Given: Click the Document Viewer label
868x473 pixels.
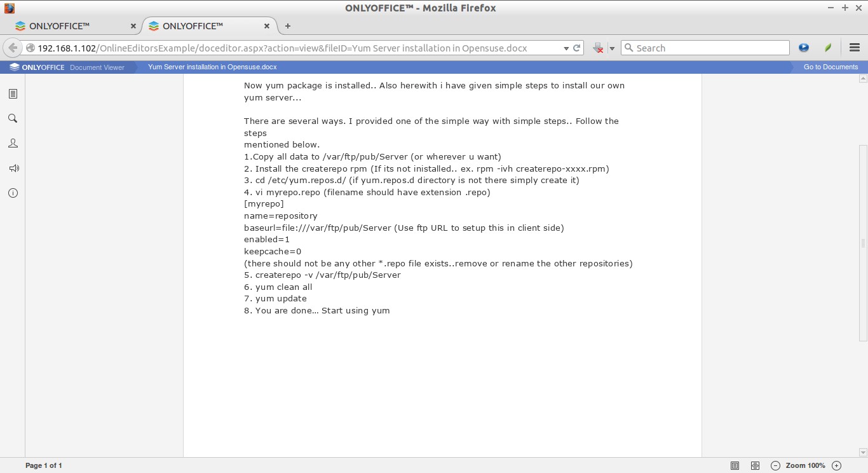Looking at the screenshot, I should (97, 67).
